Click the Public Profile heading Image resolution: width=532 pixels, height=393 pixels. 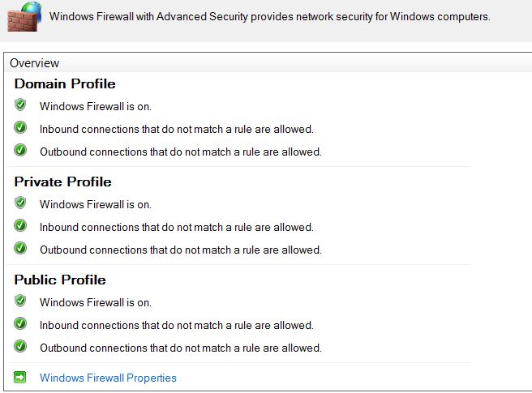[60, 280]
